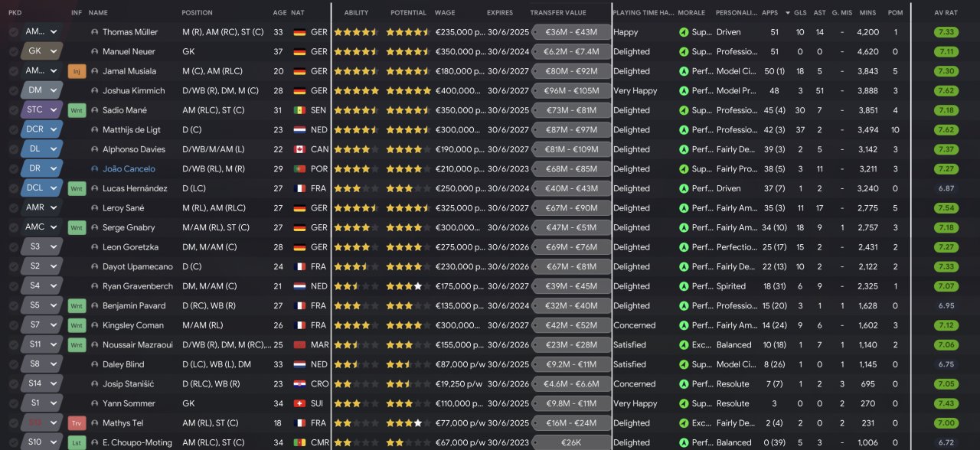The width and height of the screenshot is (980, 450).
Task: Expand the S3 substitute dropdown for Leon Goretzka
Action: (41, 246)
